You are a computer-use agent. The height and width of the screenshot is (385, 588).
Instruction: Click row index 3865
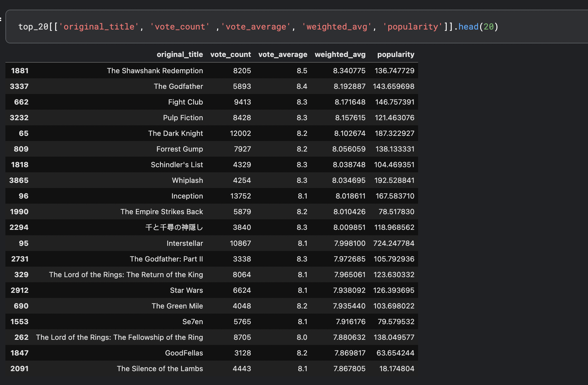[x=19, y=180]
